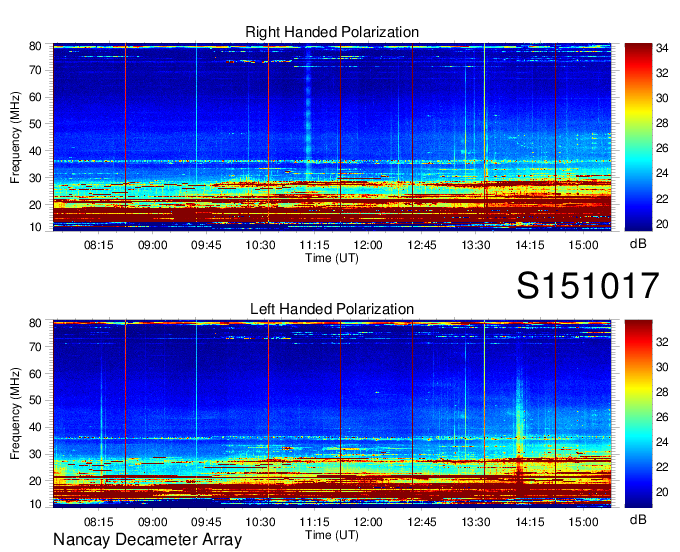Click the 'dB' unit under bottom colorbar
This screenshot has height=552, width=680.
(638, 519)
